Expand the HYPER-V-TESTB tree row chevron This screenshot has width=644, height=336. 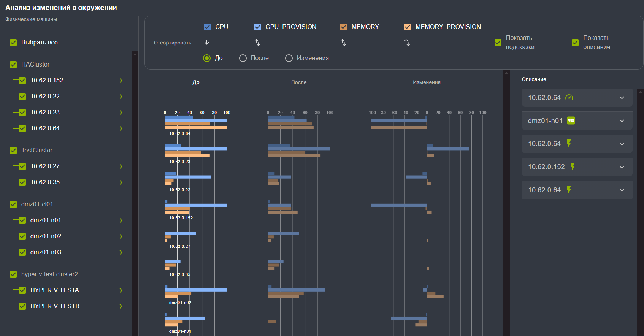pyautogui.click(x=121, y=306)
